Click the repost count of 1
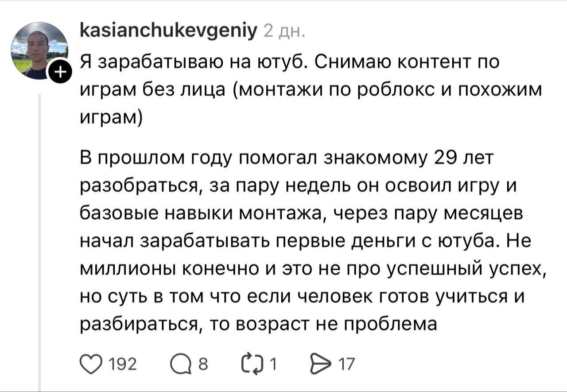Viewport: 567px width, 392px height. click(x=273, y=365)
